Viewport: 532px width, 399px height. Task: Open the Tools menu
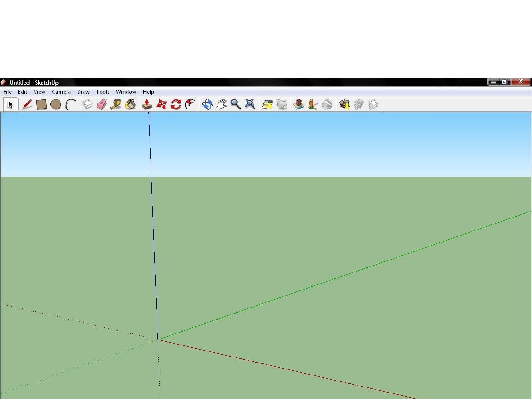click(x=103, y=91)
